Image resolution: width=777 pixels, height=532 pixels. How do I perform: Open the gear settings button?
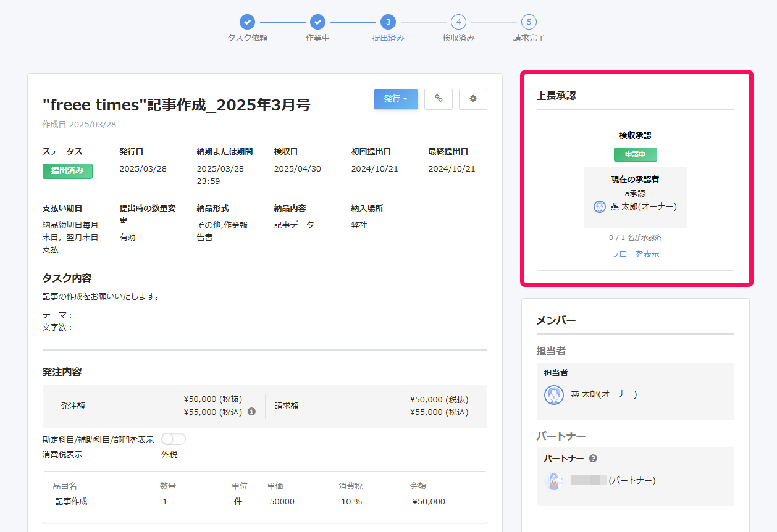point(473,99)
